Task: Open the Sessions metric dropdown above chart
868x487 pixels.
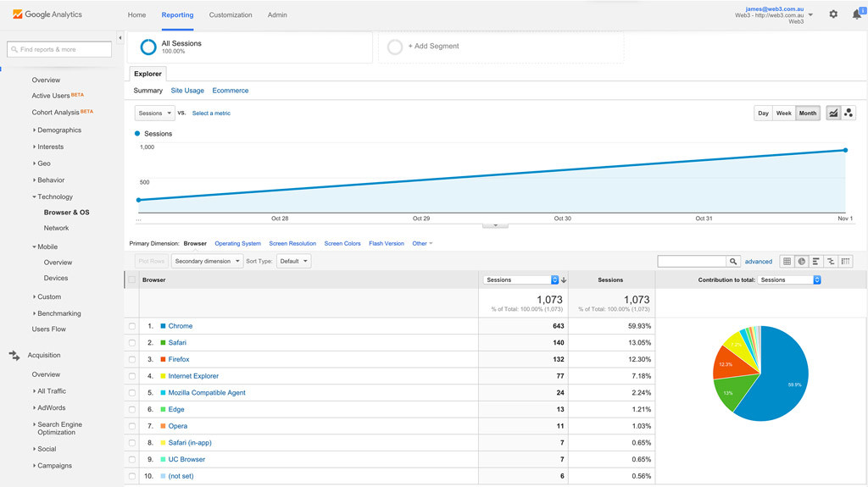Action: [x=154, y=113]
